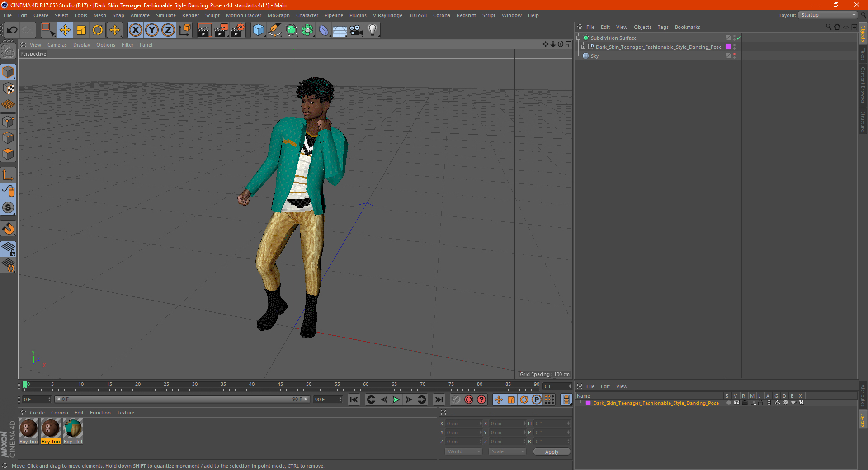The image size is (868, 470).
Task: Toggle Z axis lock
Action: [168, 30]
